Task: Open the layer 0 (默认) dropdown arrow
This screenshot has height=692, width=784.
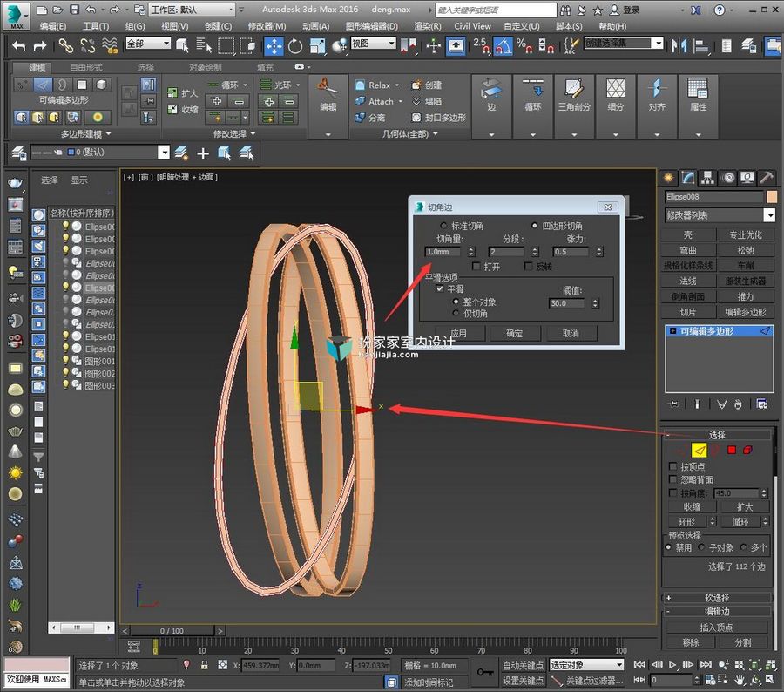Action: pos(163,153)
